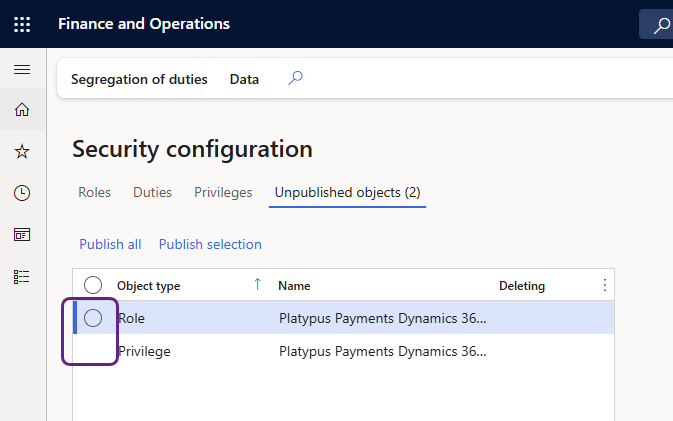Open Favorites star icon
Screen dimensions: 673x421
pos(22,151)
